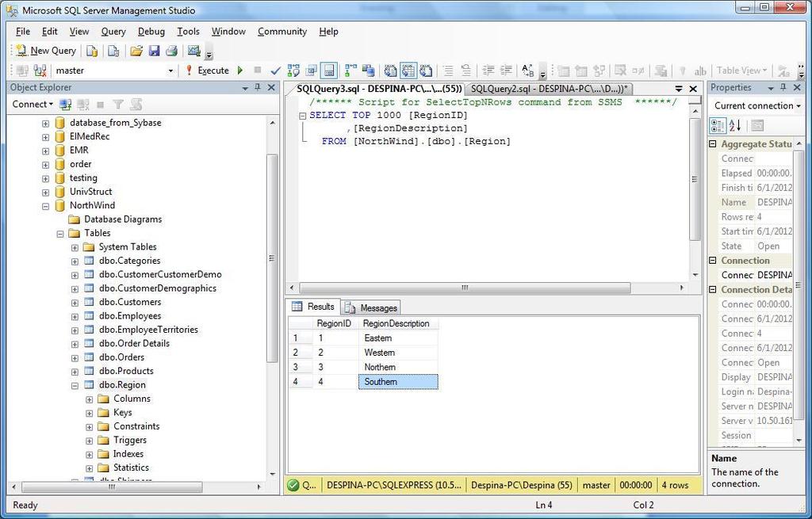The width and height of the screenshot is (812, 519).
Task: Open the Messages tab
Action: point(372,308)
